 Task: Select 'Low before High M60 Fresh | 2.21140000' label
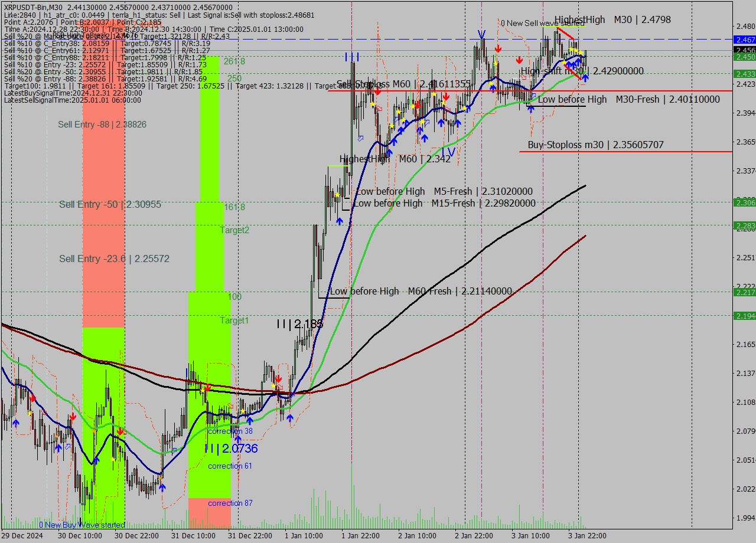(x=421, y=291)
